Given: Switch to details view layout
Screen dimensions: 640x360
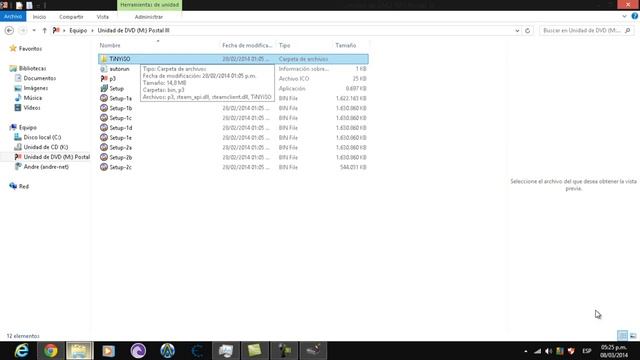Looking at the screenshot, I should point(622,336).
